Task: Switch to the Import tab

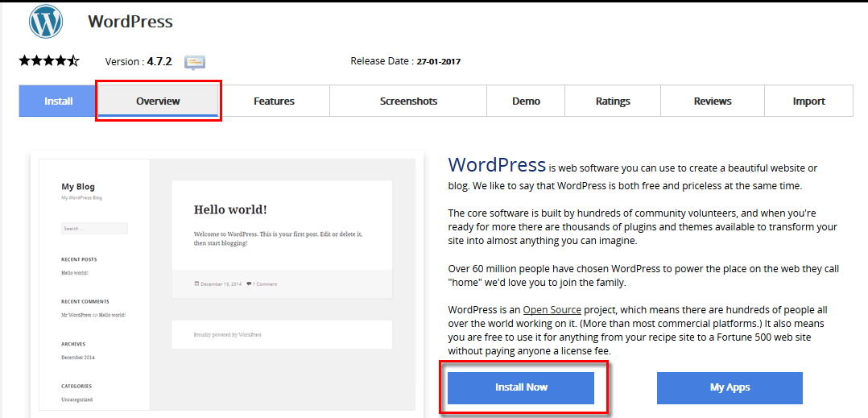Action: point(808,101)
